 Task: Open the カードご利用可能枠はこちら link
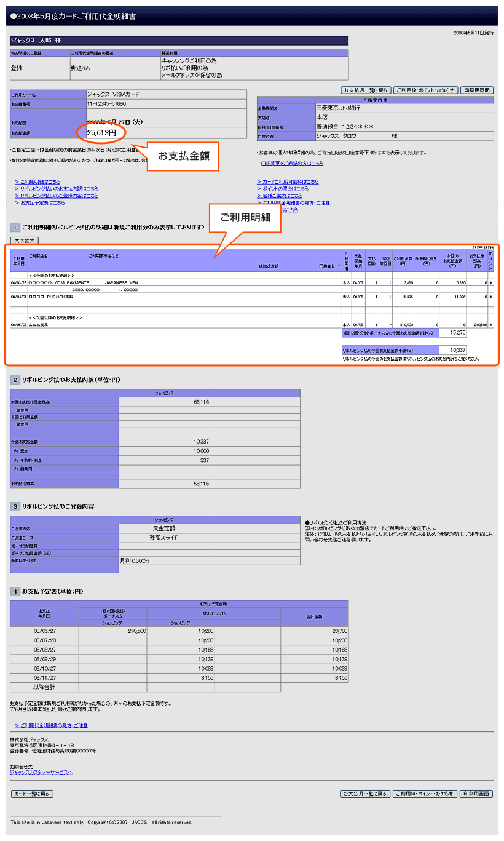point(288,182)
